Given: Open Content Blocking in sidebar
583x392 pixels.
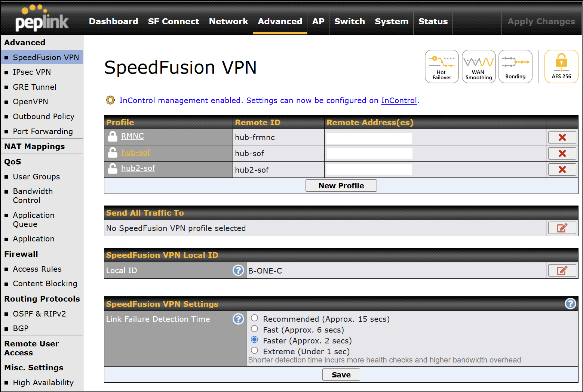Looking at the screenshot, I should 45,284.
